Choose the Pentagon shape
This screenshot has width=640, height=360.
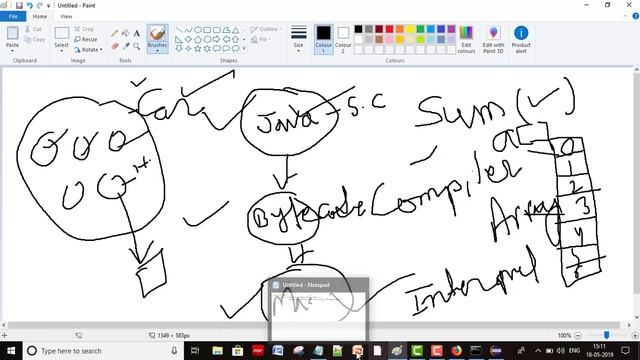(x=198, y=40)
